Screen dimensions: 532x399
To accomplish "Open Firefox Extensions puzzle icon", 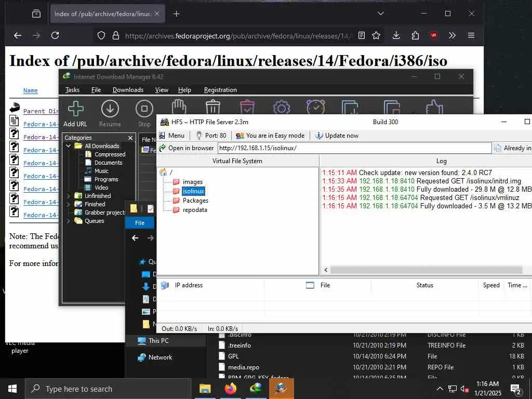I will (415, 35).
